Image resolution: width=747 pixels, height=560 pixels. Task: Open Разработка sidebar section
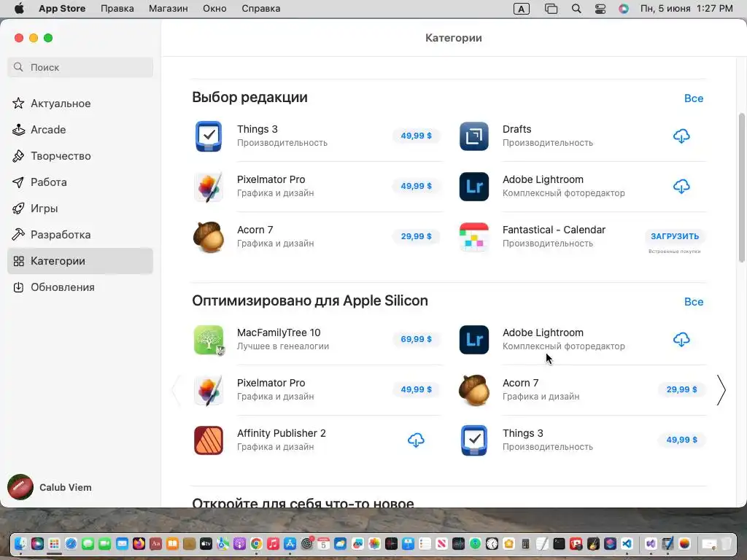(x=80, y=234)
